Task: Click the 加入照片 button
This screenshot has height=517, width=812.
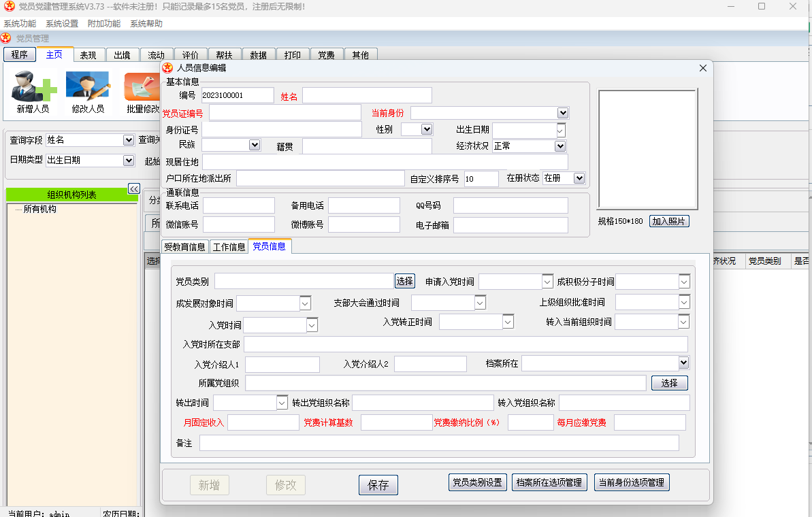Action: pyautogui.click(x=669, y=222)
